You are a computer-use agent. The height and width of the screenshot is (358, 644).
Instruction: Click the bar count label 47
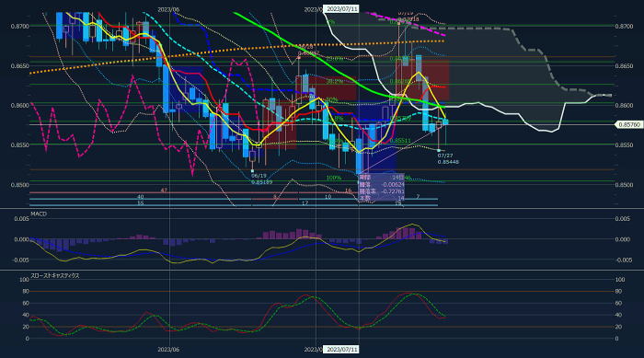(164, 191)
